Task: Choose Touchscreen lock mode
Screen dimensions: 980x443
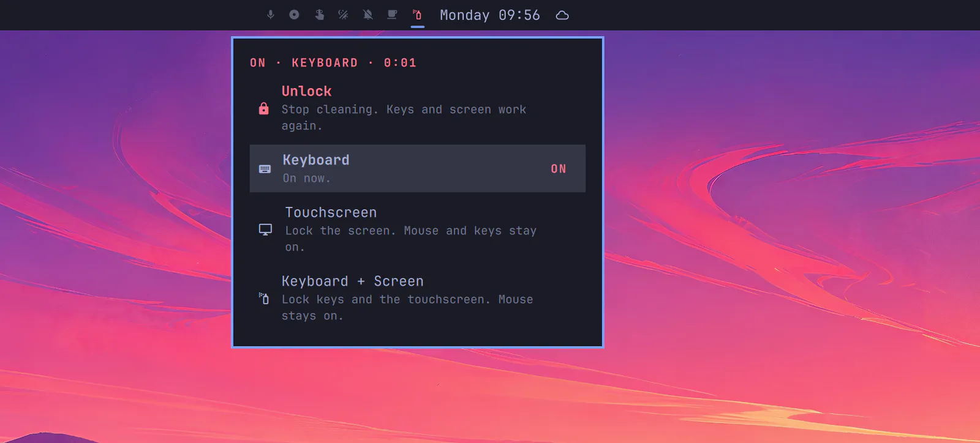Action: [418, 229]
